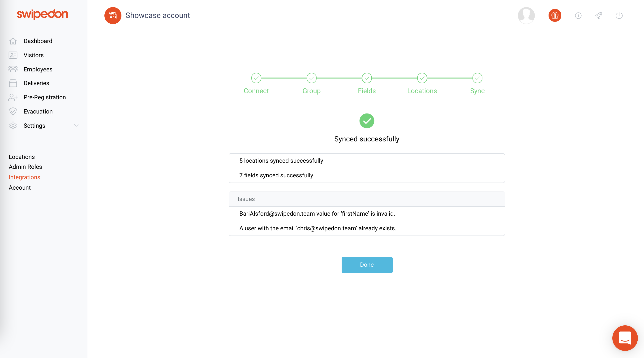Open the chat support bubble
The width and height of the screenshot is (644, 358).
tap(625, 338)
